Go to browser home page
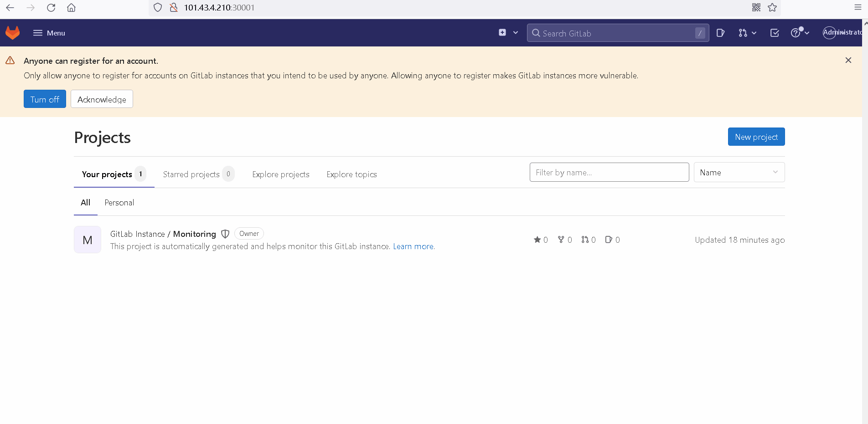This screenshot has width=868, height=424. [71, 7]
